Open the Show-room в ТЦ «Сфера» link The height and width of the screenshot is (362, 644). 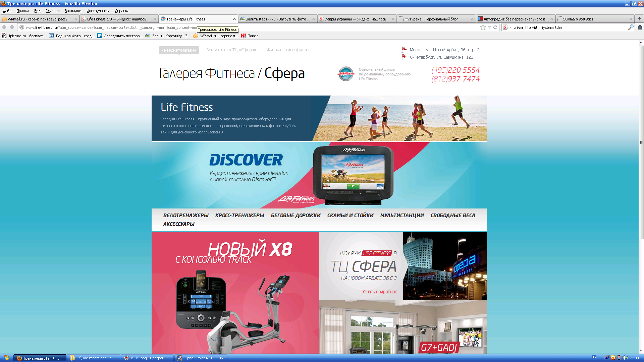231,50
